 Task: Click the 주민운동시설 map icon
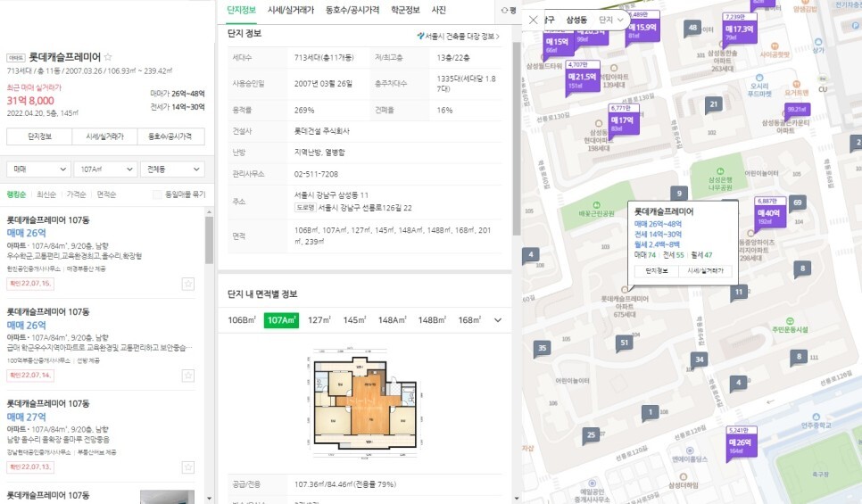click(790, 320)
